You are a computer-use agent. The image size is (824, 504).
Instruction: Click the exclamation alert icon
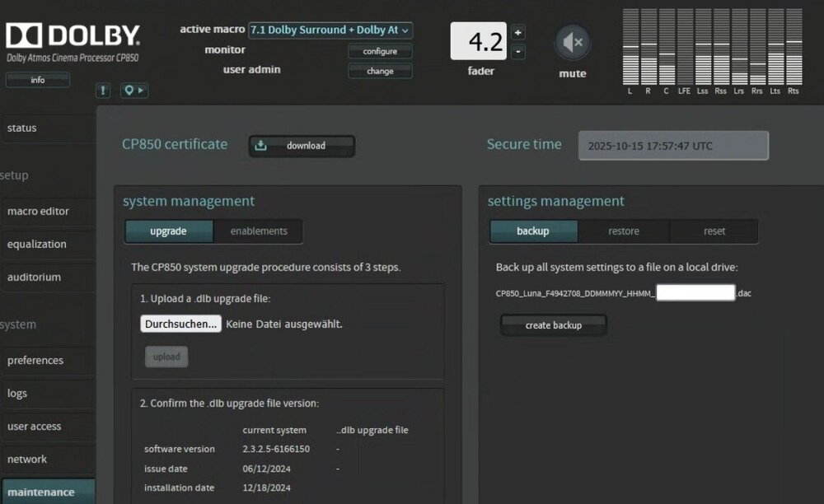pyautogui.click(x=103, y=91)
